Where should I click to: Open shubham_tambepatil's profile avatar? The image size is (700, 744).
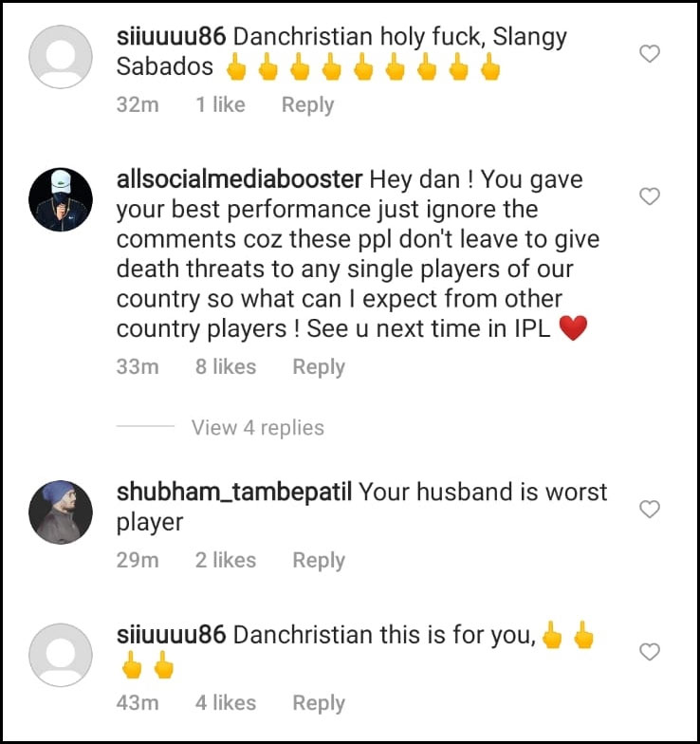[x=61, y=512]
